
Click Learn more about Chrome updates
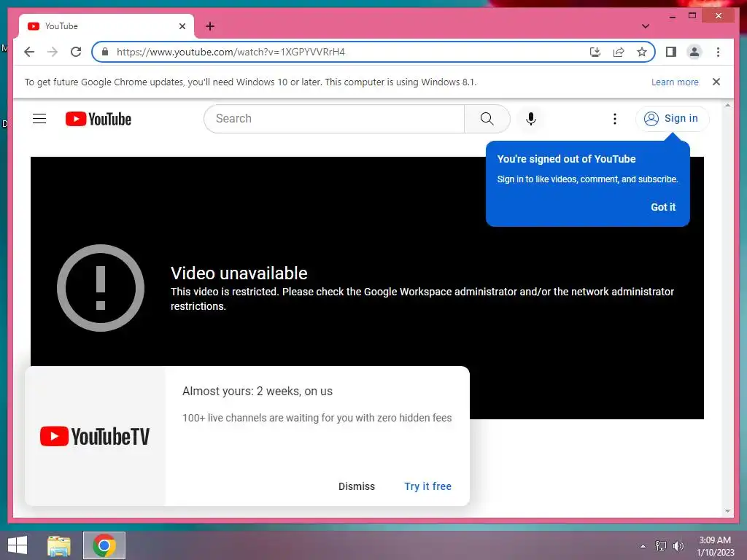click(675, 82)
